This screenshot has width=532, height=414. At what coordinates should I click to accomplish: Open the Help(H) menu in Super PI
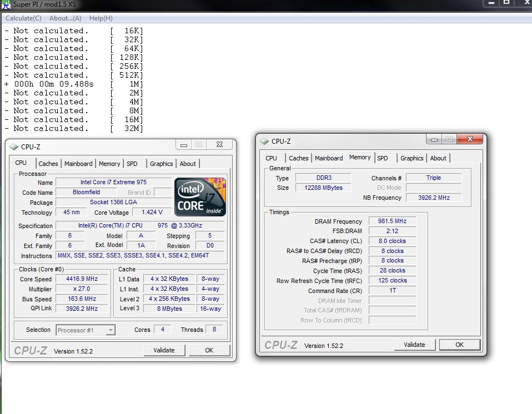101,18
